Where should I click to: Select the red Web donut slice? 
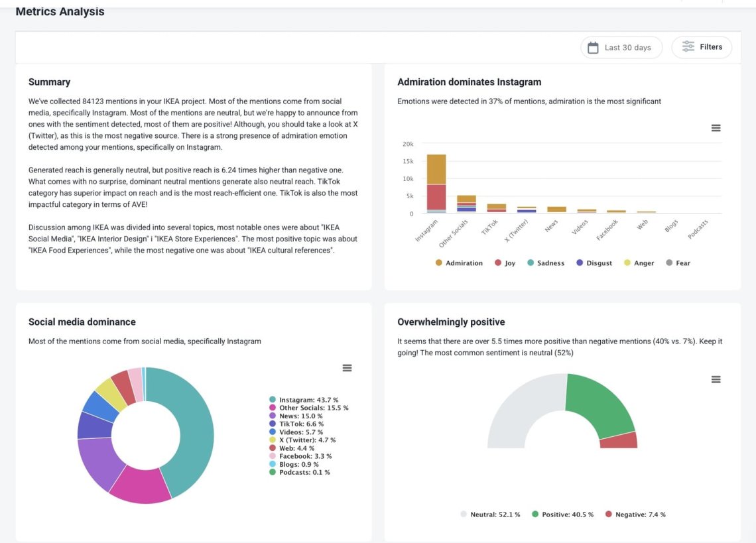point(125,387)
